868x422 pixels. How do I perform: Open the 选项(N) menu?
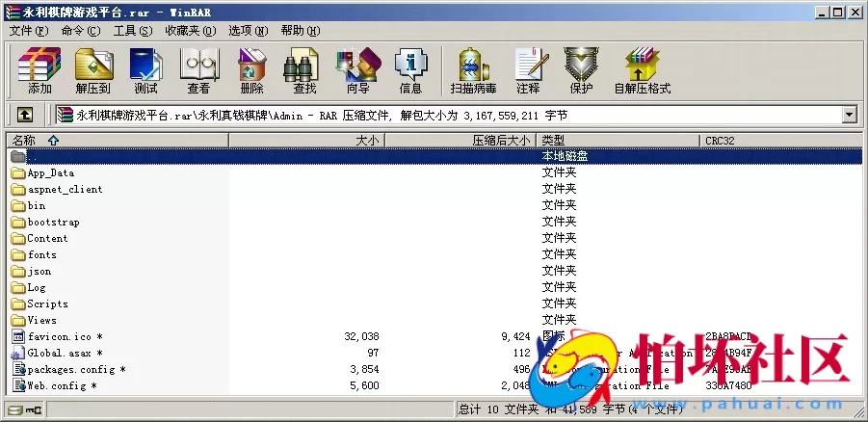[x=249, y=31]
